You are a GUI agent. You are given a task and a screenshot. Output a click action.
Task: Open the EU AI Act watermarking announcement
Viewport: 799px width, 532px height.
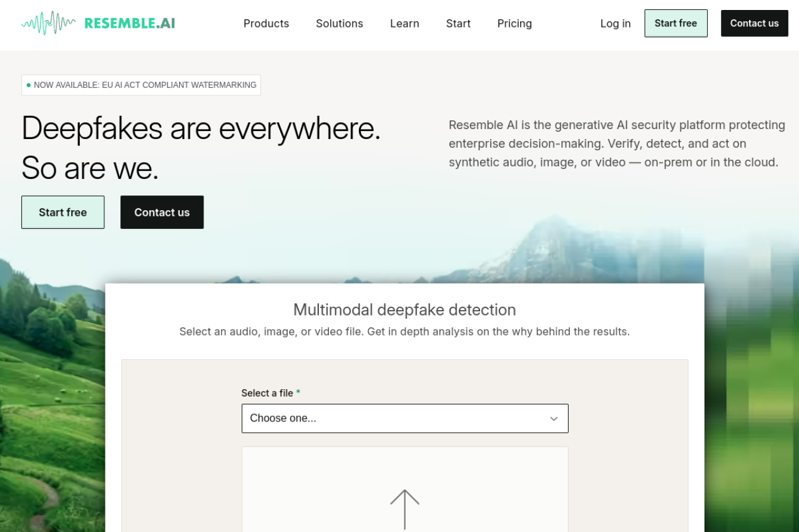[141, 85]
